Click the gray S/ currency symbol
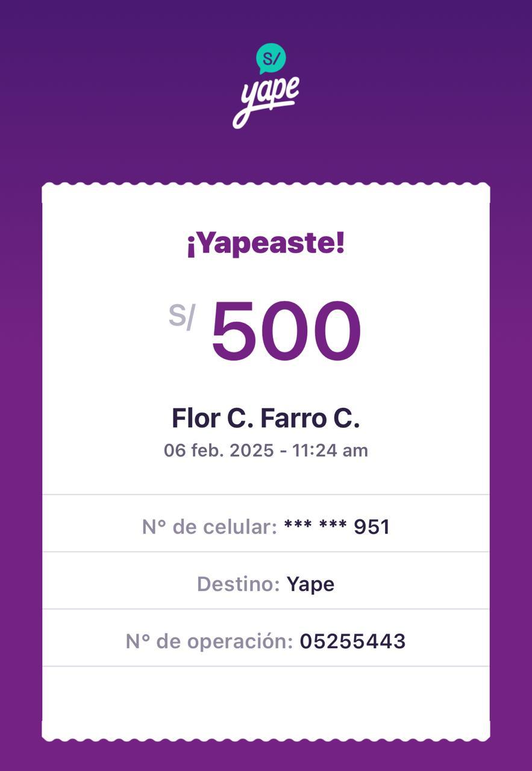 [x=181, y=316]
